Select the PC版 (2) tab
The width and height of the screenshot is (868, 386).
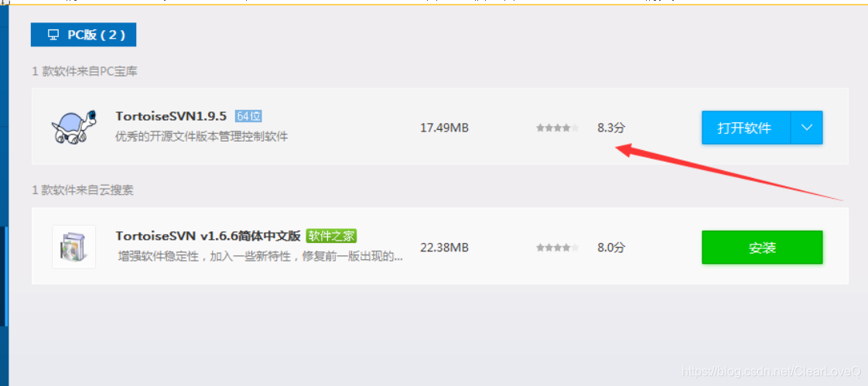[x=84, y=35]
